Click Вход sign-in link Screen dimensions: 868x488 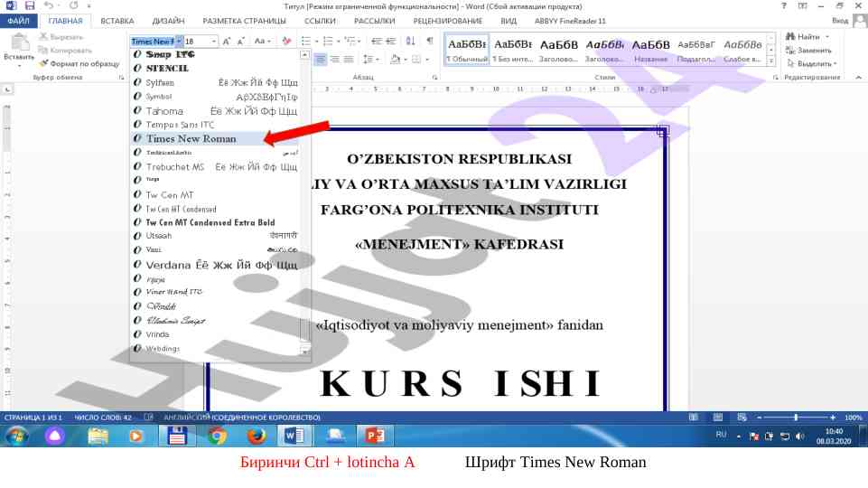pyautogui.click(x=840, y=21)
